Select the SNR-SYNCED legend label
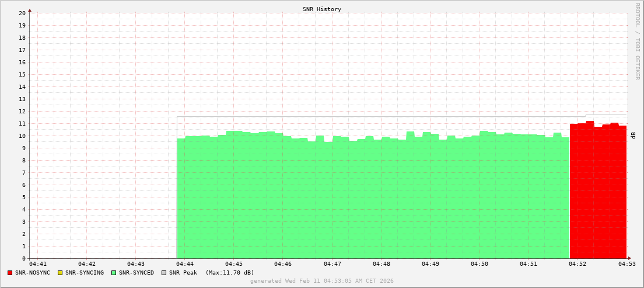This screenshot has width=644, height=288. coord(136,273)
